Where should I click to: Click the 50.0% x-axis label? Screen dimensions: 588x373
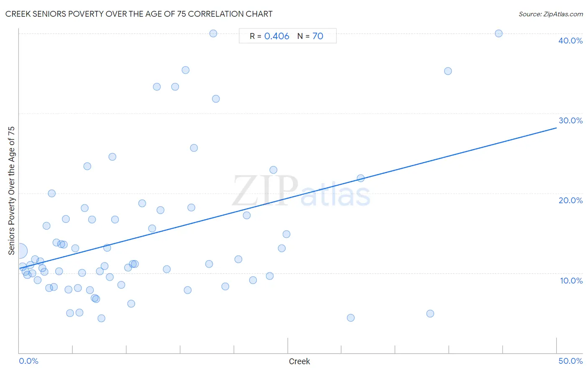[570, 361]
